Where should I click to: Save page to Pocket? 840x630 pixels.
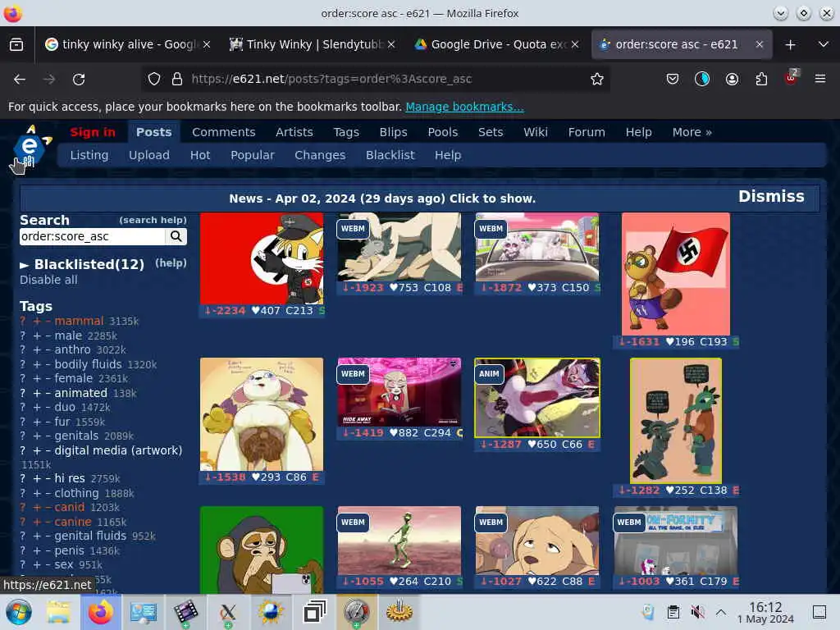tap(673, 80)
